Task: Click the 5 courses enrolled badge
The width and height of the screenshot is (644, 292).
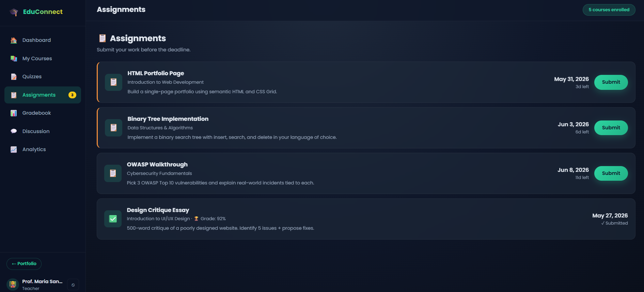Action: pyautogui.click(x=609, y=10)
